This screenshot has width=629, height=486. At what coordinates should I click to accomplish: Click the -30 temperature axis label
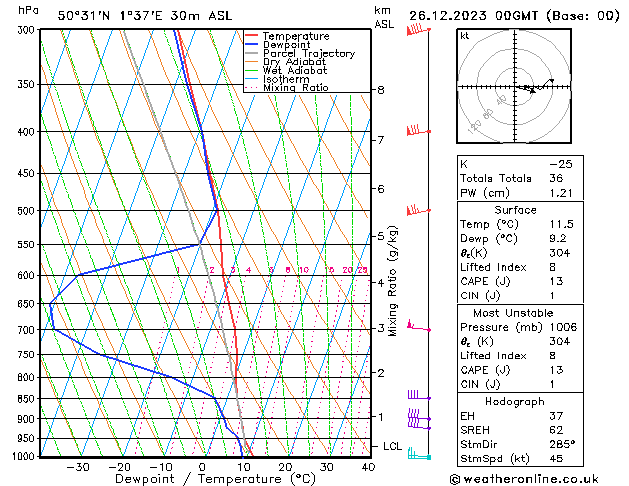pos(78,467)
